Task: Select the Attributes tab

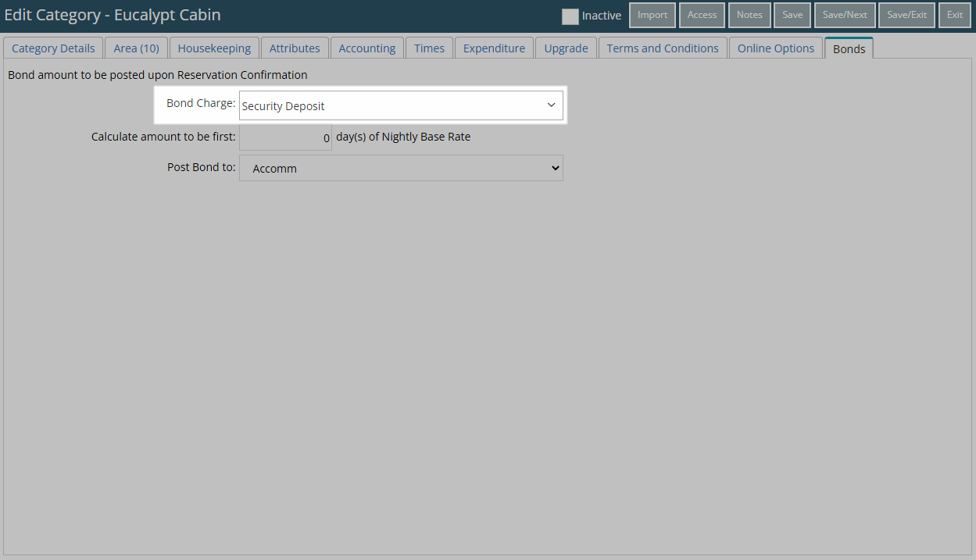Action: [295, 48]
